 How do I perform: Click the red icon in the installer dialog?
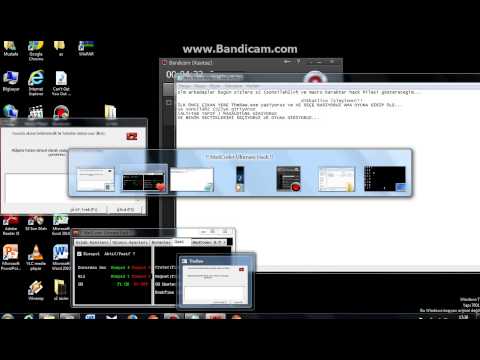tap(132, 136)
